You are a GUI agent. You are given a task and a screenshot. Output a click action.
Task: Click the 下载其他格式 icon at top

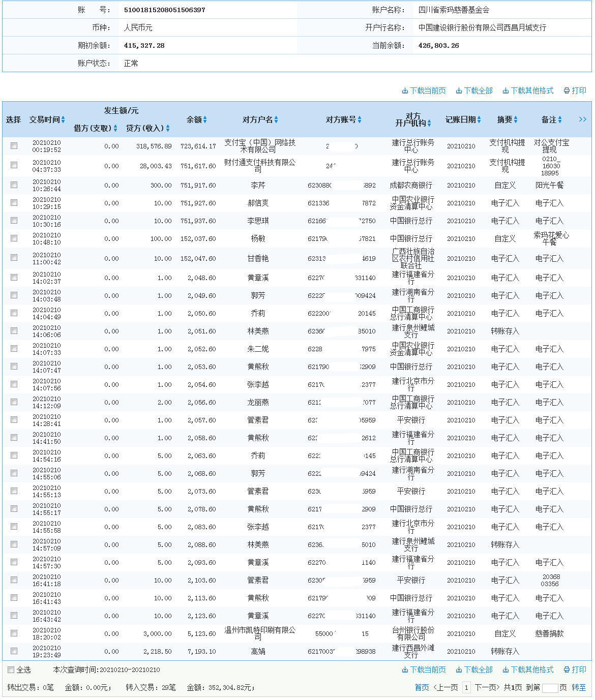coord(506,90)
